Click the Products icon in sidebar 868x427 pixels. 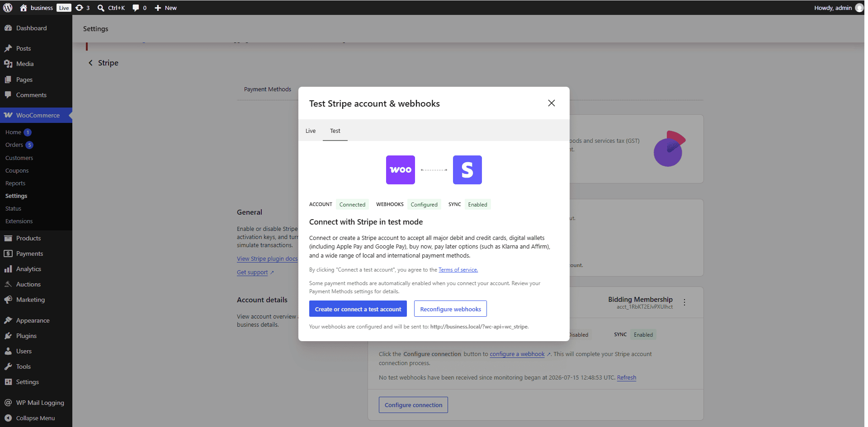coord(8,238)
